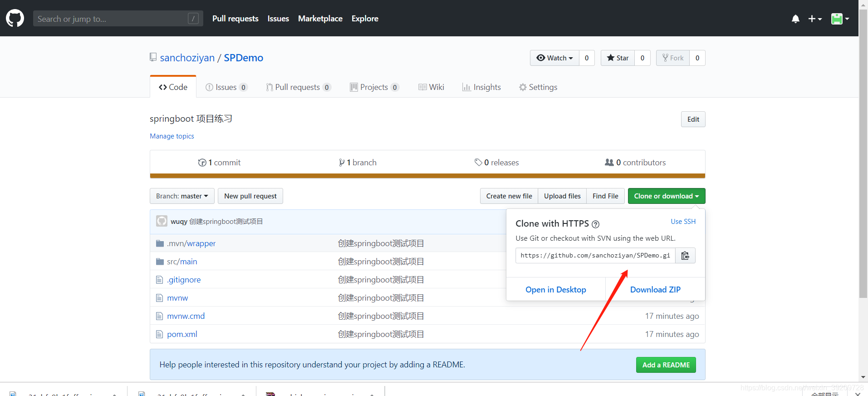Click Find File button
The image size is (868, 396).
point(605,196)
